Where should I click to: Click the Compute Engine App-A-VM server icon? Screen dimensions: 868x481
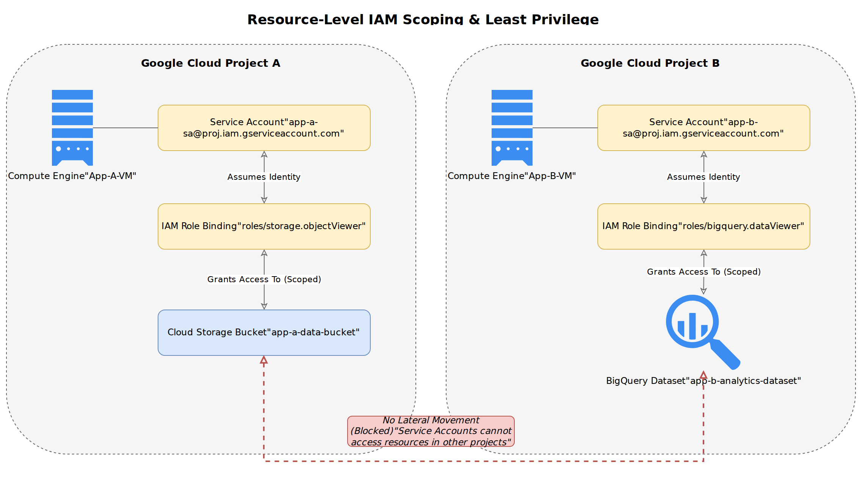[x=72, y=128]
